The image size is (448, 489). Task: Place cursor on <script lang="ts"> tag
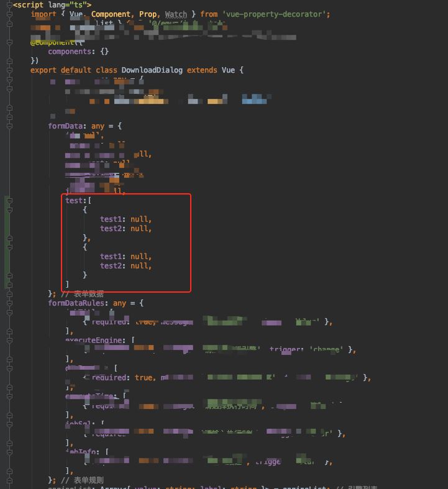[52, 5]
